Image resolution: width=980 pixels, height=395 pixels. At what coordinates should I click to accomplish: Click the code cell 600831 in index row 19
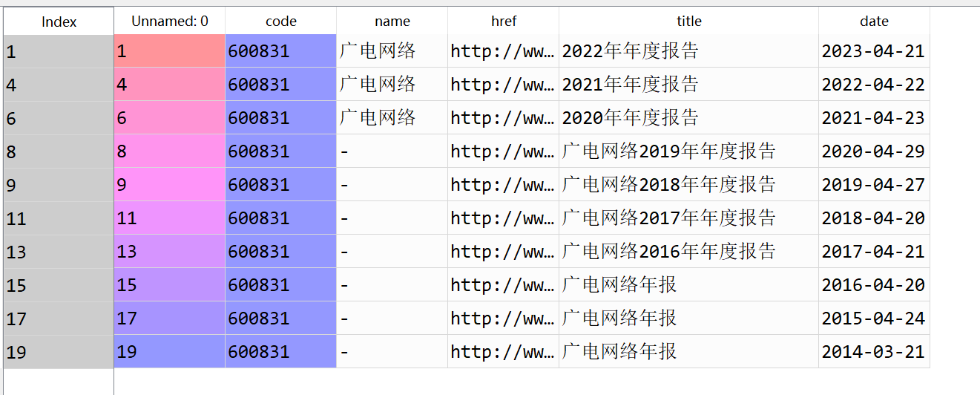(281, 352)
